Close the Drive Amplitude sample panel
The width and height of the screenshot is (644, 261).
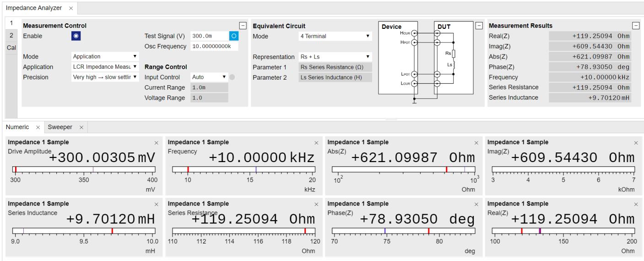point(156,143)
